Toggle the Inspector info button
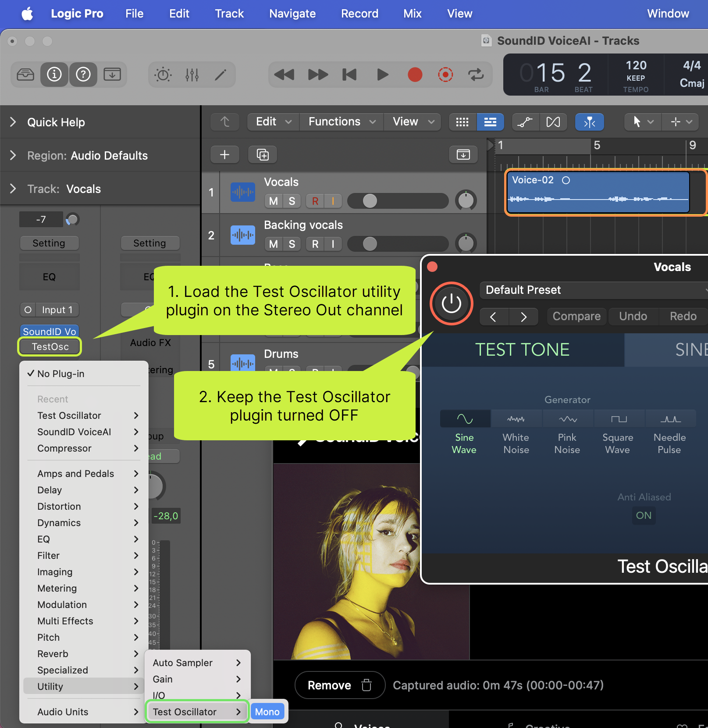Image resolution: width=708 pixels, height=728 pixels. point(54,75)
